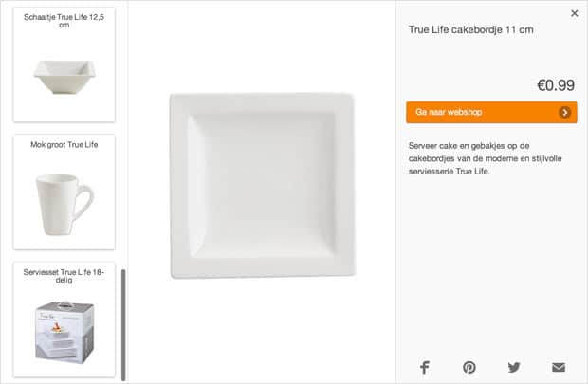Select the white square bowl thumbnail
This screenshot has height=384, width=588.
[x=64, y=74]
